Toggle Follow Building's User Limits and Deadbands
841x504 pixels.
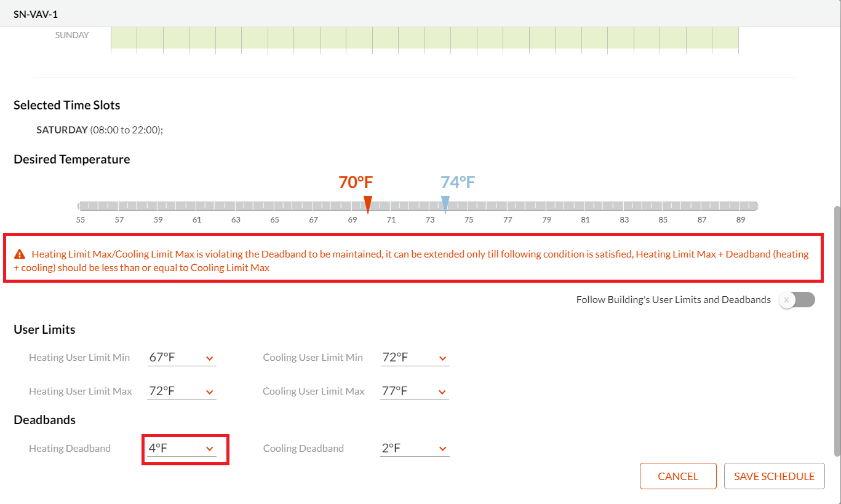click(x=796, y=300)
